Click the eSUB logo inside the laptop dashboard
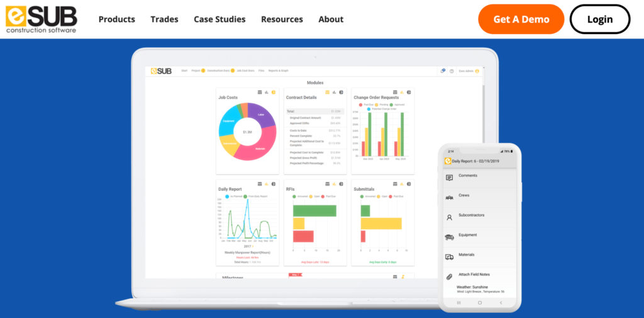644x318 pixels. 161,71
